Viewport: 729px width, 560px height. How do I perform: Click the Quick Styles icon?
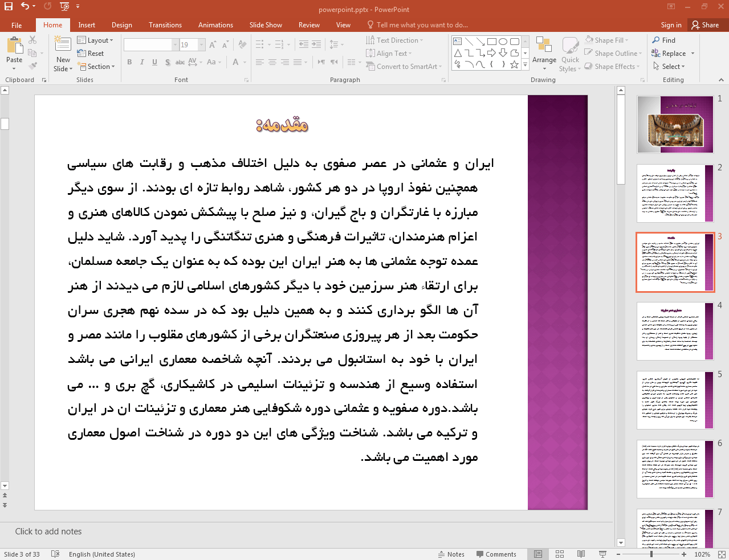pos(570,46)
